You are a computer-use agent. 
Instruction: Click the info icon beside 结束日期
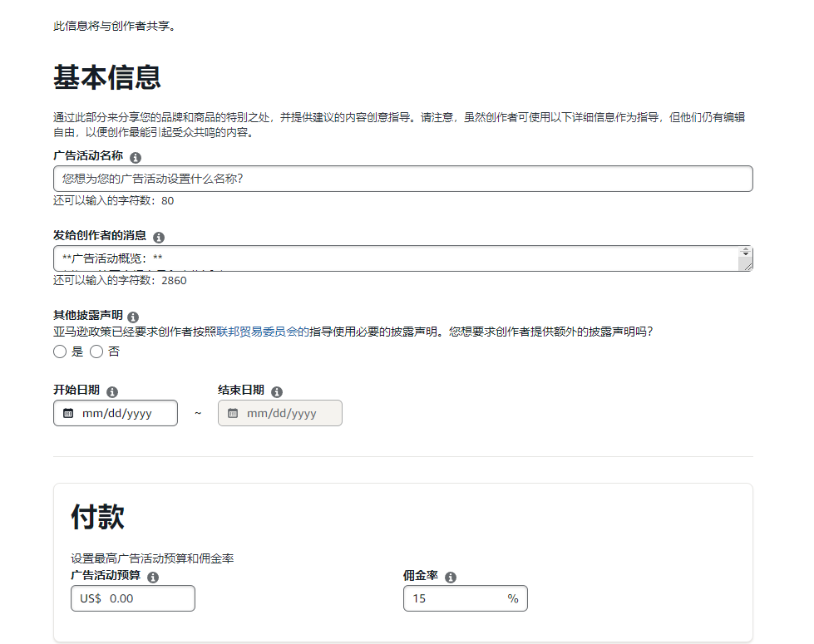277,391
